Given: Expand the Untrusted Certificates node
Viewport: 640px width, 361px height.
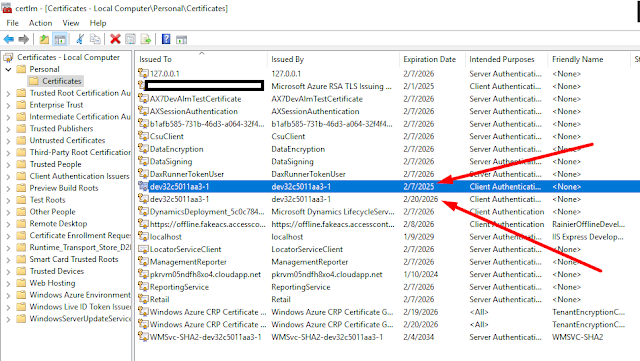Looking at the screenshot, I should (x=8, y=140).
